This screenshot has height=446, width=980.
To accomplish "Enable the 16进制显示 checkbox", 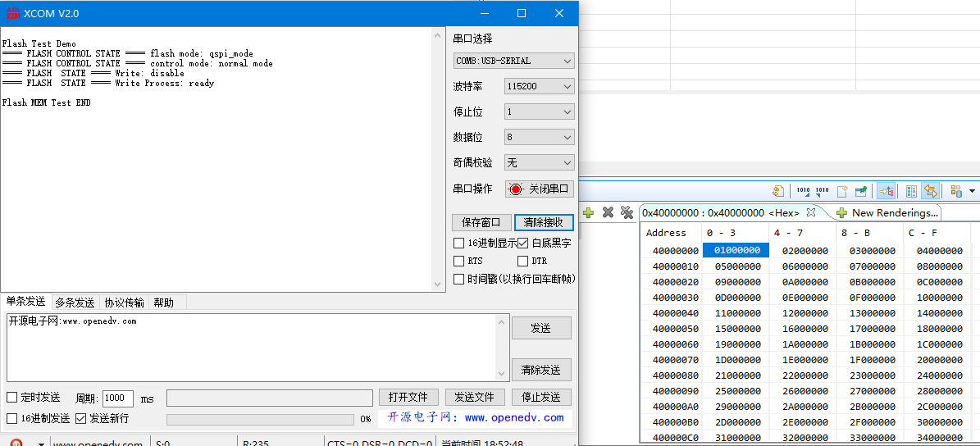I will point(458,243).
